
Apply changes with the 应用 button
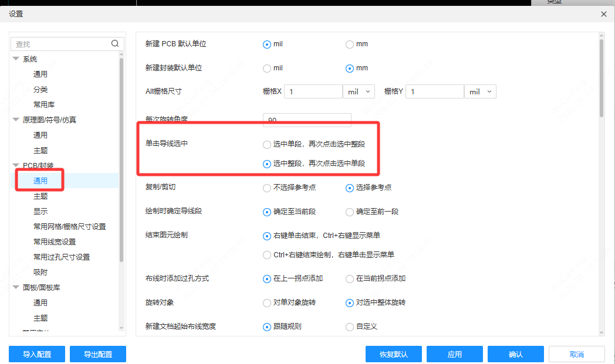[454, 353]
